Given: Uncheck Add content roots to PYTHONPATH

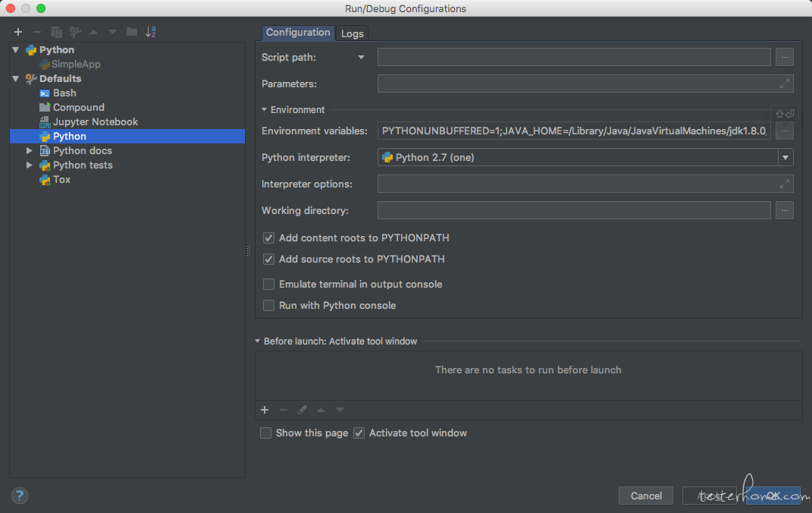Looking at the screenshot, I should pyautogui.click(x=268, y=238).
